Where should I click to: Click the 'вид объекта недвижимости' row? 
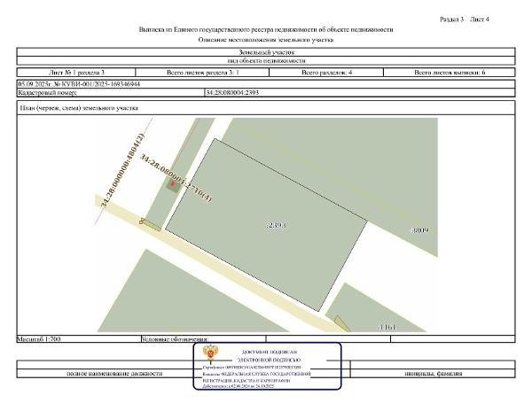(266, 60)
